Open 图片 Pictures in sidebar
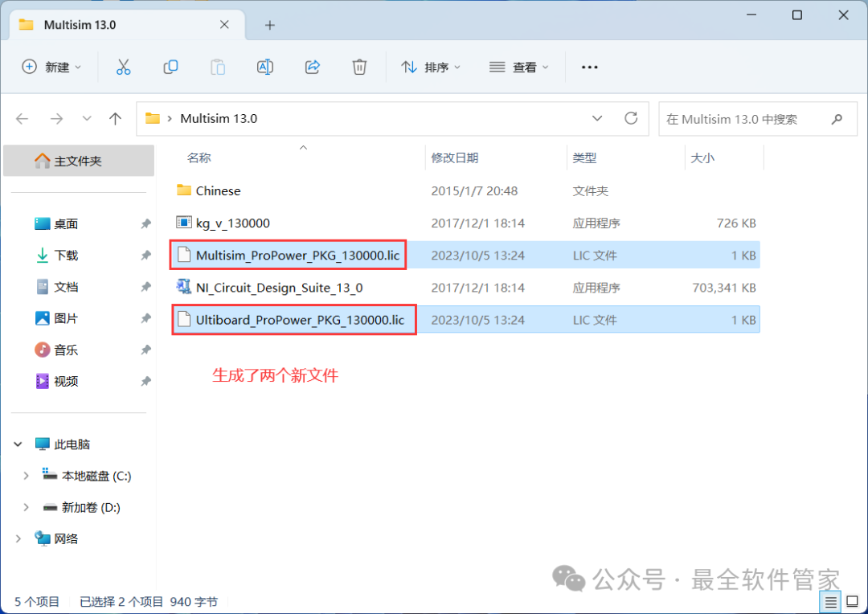The image size is (868, 614). (66, 318)
